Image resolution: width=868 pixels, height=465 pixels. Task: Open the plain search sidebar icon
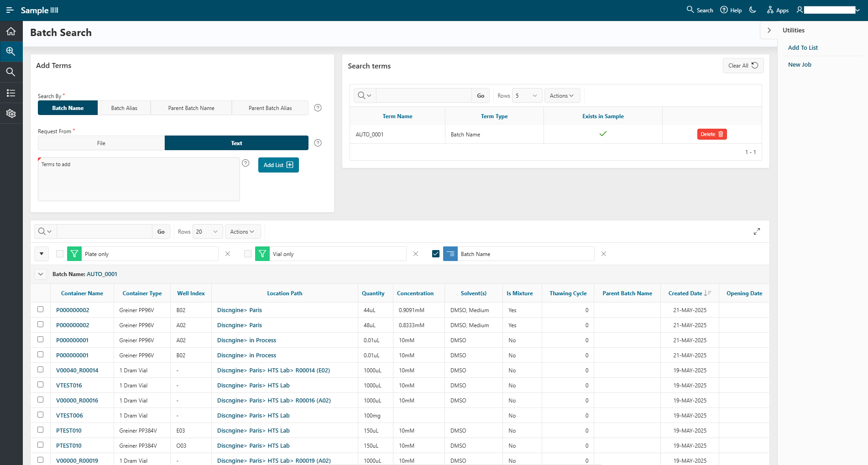click(11, 72)
